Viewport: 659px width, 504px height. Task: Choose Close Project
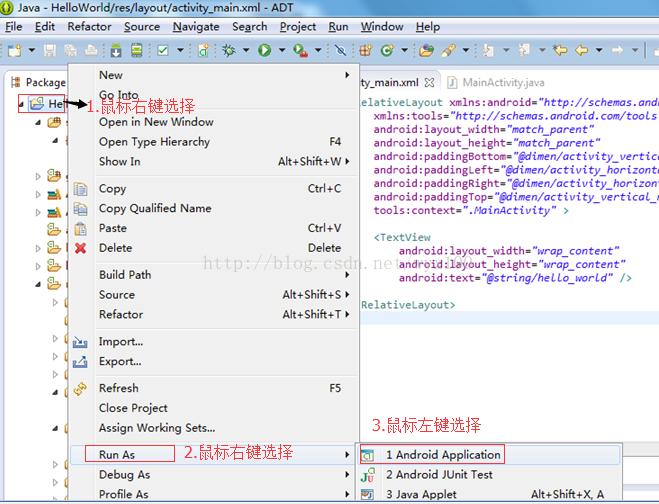tap(214, 408)
